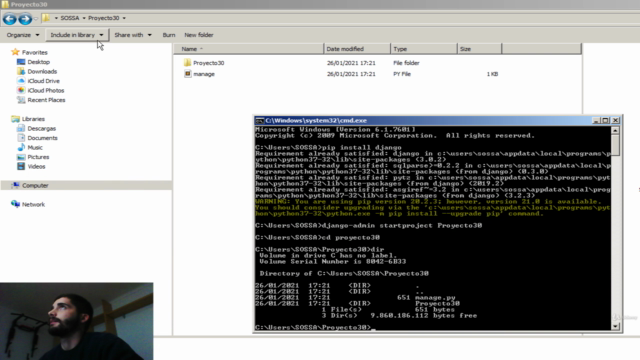Sort by the Size column header
The width and height of the screenshot is (640, 360).
point(480,49)
